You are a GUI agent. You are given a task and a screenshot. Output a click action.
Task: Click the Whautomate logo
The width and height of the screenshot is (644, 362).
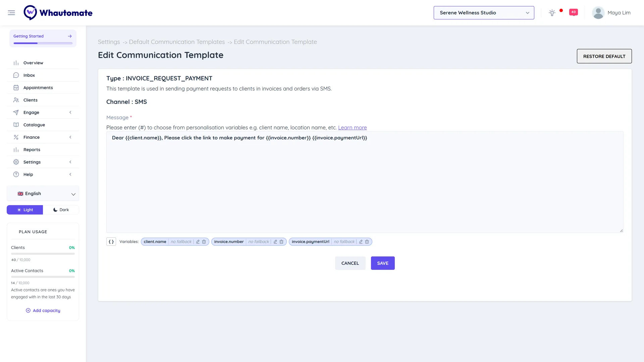click(58, 13)
